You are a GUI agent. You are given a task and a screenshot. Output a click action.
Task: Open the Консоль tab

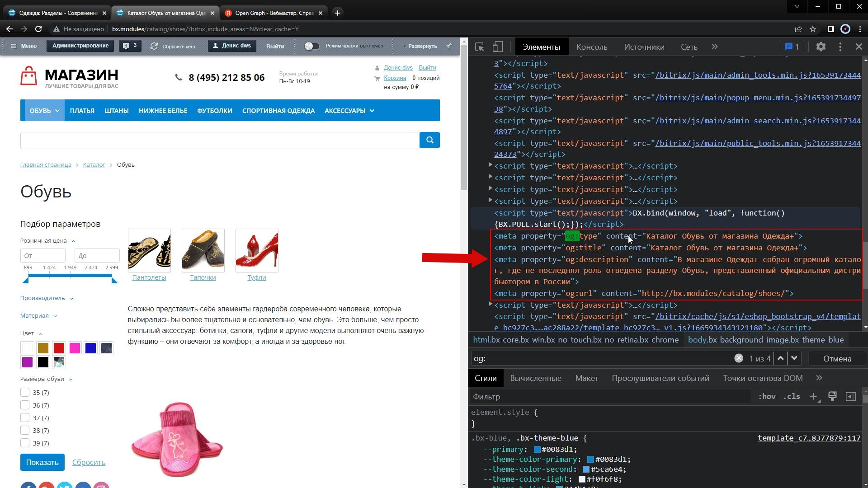tap(591, 47)
